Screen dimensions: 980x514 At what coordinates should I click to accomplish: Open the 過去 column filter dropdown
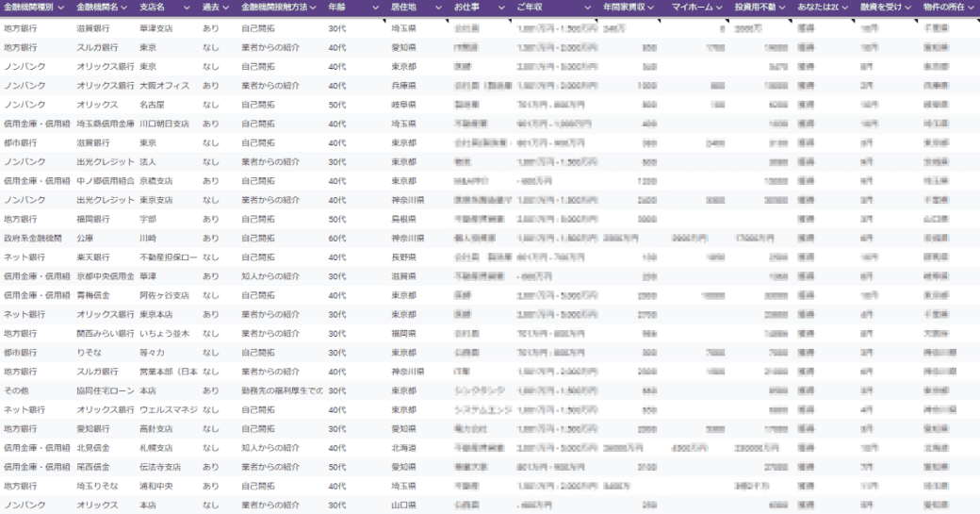[x=225, y=8]
